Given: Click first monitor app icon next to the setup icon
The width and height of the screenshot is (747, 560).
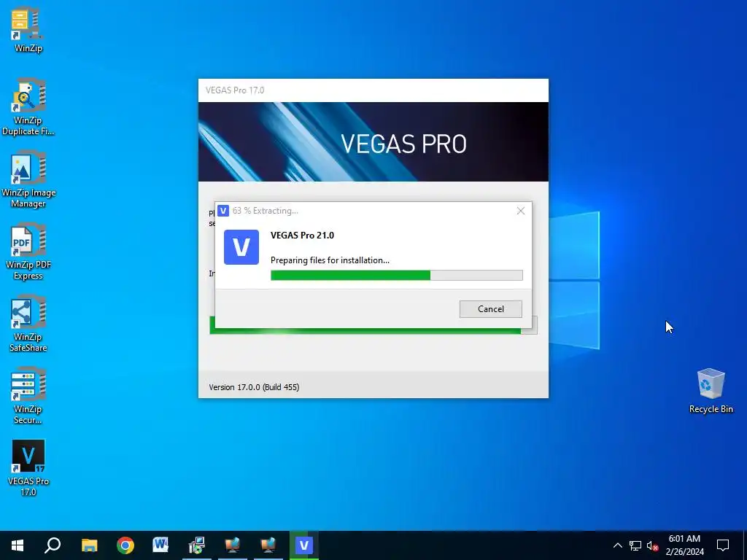Looking at the screenshot, I should pos(232,545).
